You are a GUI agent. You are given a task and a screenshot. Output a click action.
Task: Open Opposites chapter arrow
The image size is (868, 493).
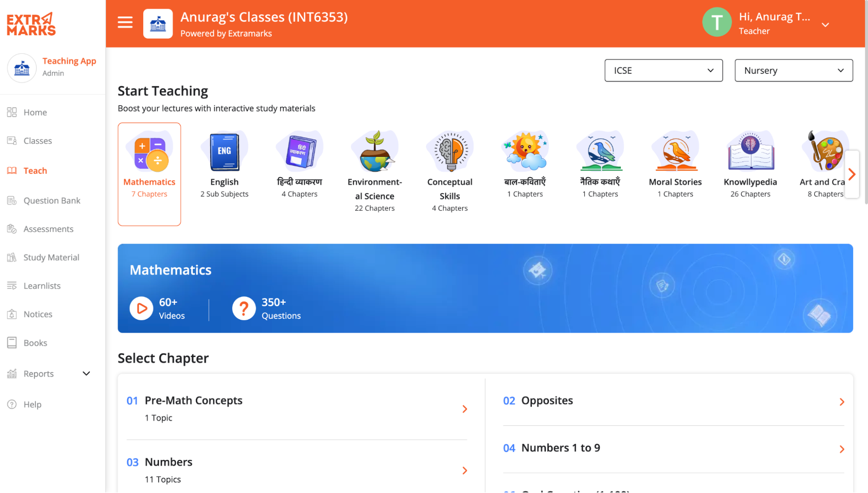(x=842, y=402)
